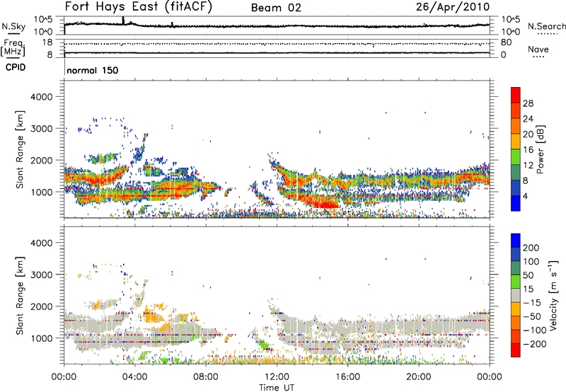
Task: Select the 4000 label in velocity panel
Action: 42,243
